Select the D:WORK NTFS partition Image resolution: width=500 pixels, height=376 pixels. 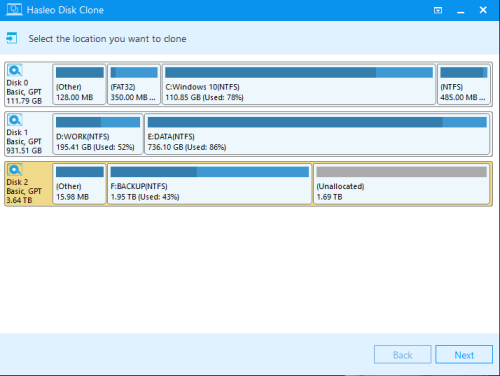coord(98,134)
